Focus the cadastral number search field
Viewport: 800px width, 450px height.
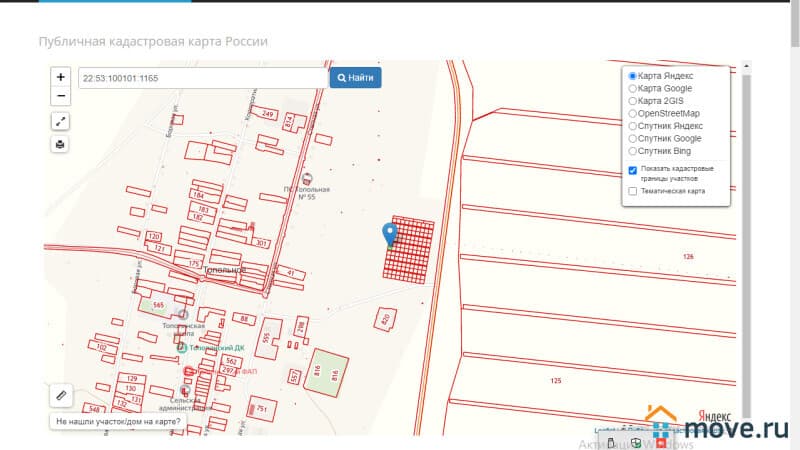pyautogui.click(x=203, y=78)
